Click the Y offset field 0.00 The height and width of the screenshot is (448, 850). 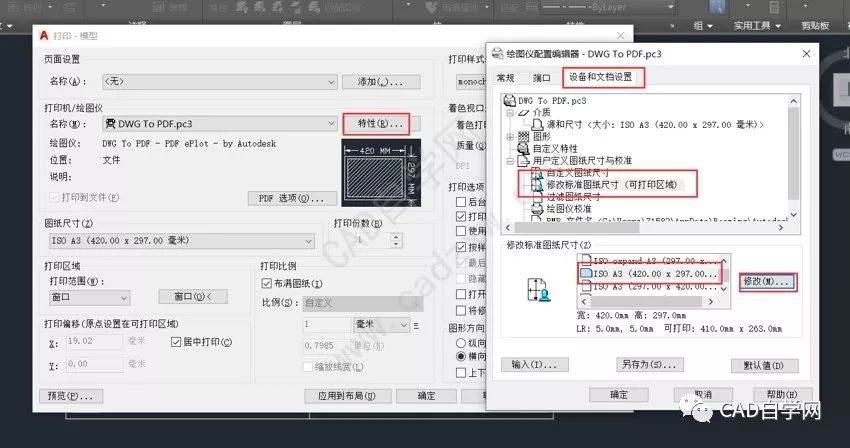click(94, 364)
